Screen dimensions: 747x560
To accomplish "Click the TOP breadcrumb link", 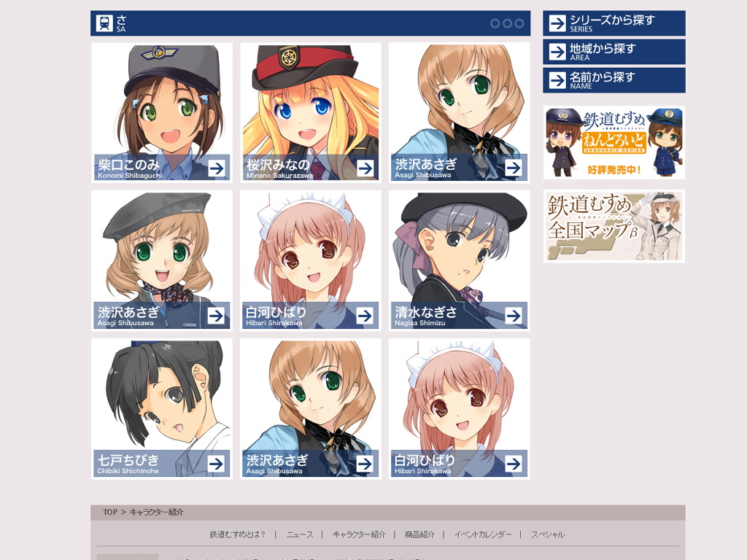I will click(x=110, y=513).
